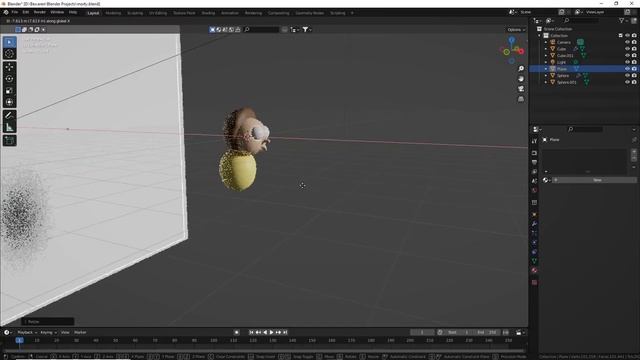The height and width of the screenshot is (360, 640).
Task: Select the Rotate tool
Action: 9,79
